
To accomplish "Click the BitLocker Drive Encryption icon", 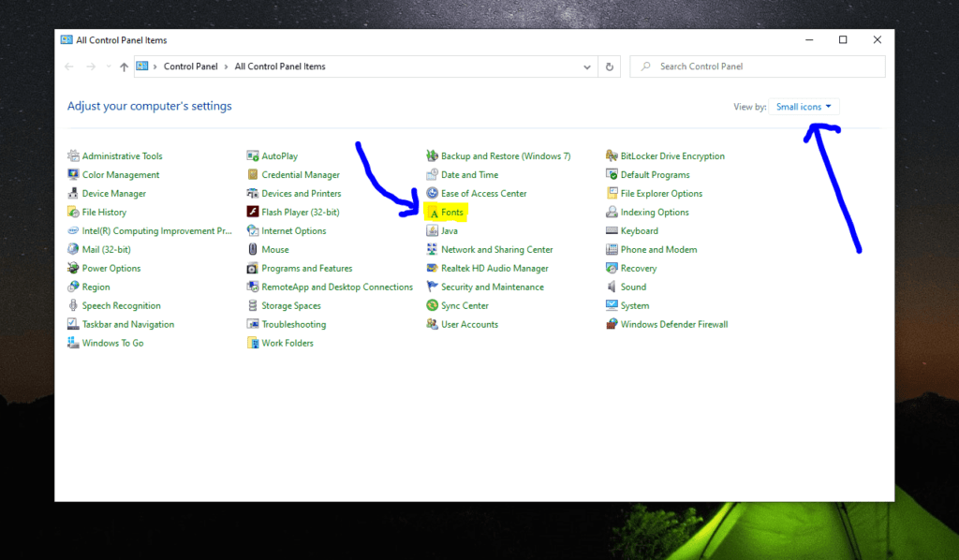I will tap(612, 155).
